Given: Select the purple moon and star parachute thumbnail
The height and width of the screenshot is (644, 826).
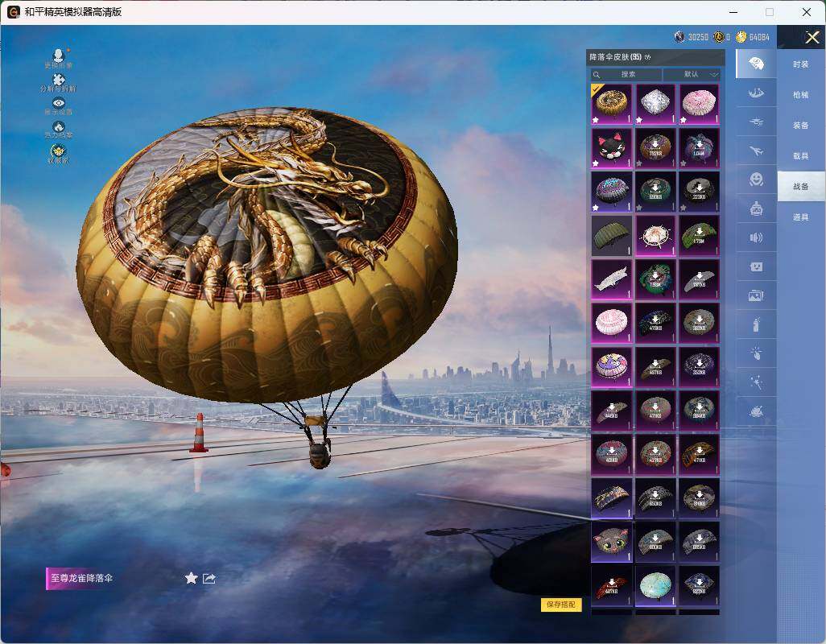Looking at the screenshot, I should (x=612, y=366).
